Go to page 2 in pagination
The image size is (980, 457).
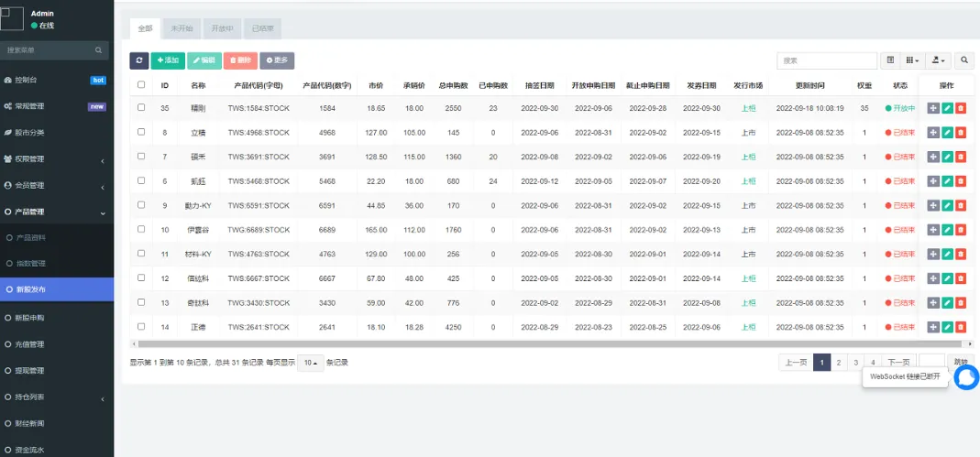(839, 363)
